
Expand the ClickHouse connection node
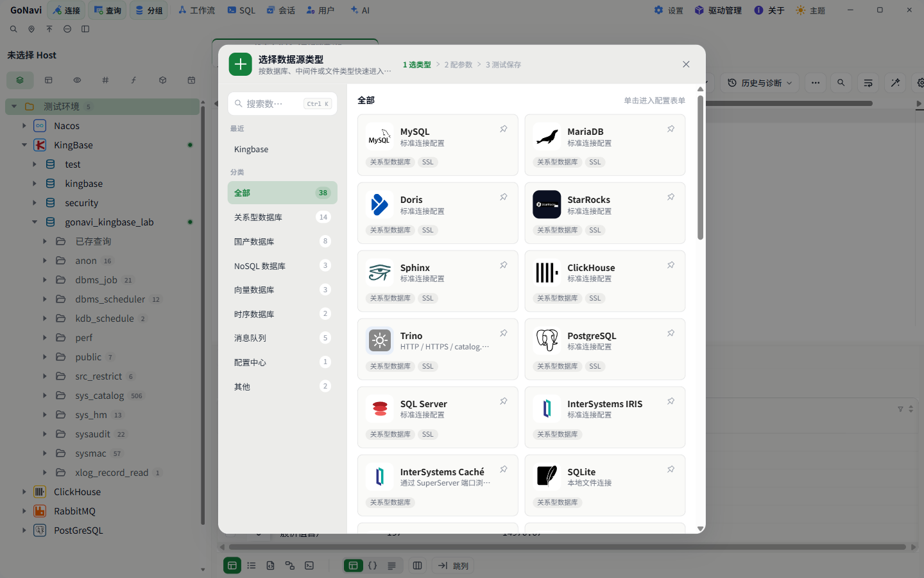click(x=24, y=492)
